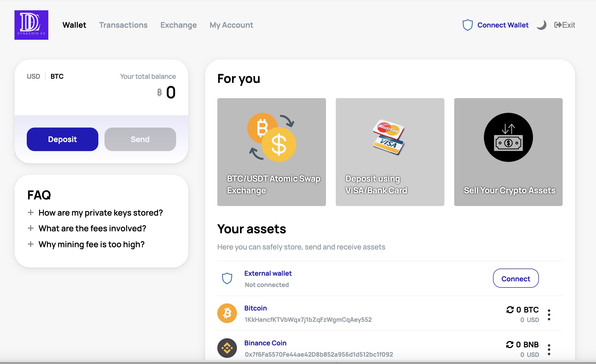The height and width of the screenshot is (364, 596).
Task: Click the Connect Wallet shield icon
Action: [467, 25]
